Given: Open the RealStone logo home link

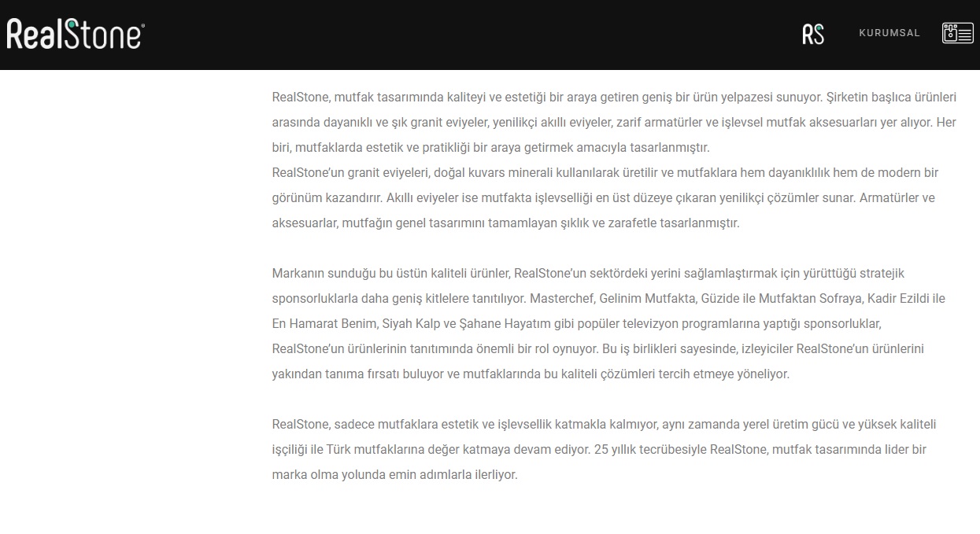Looking at the screenshot, I should (x=75, y=35).
